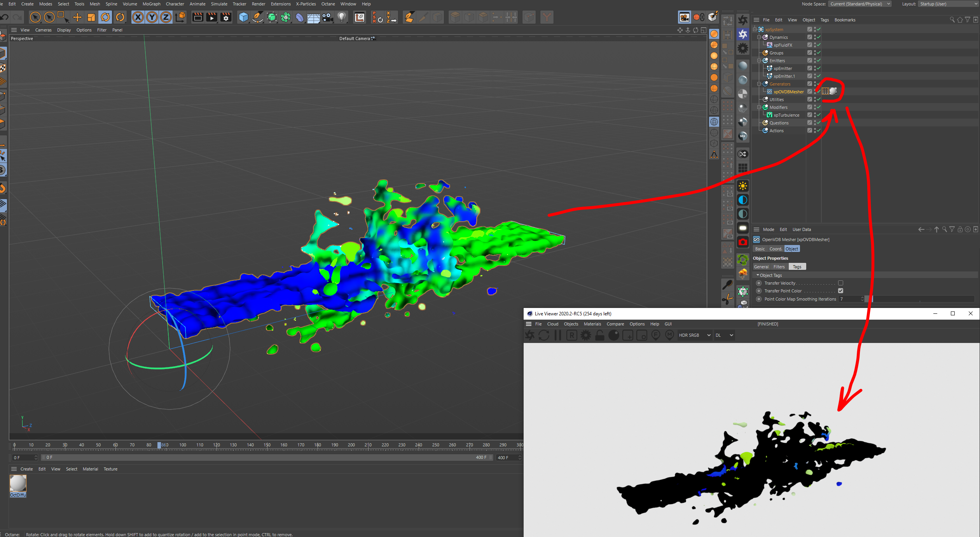
Task: Open the X-Particles menu
Action: tap(306, 4)
